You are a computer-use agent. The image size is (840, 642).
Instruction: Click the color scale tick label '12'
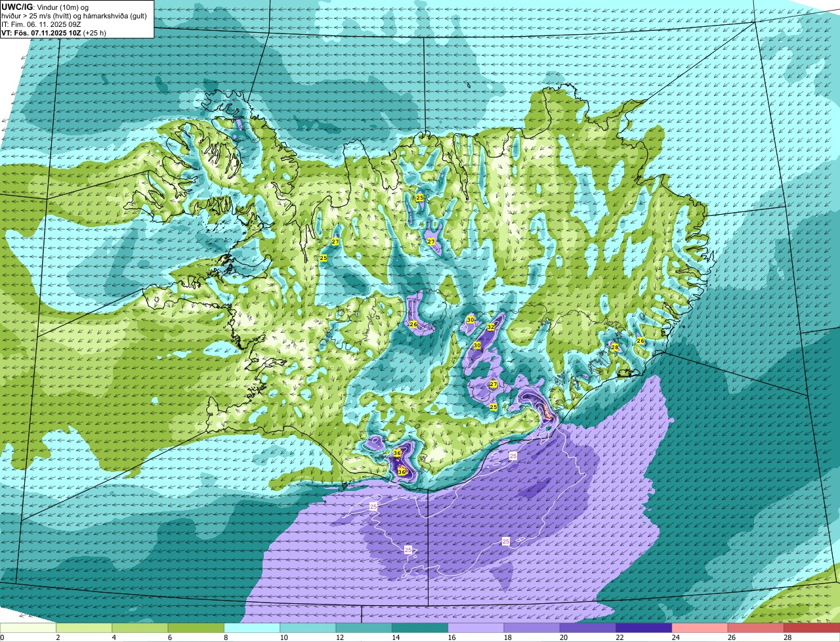coord(339,637)
